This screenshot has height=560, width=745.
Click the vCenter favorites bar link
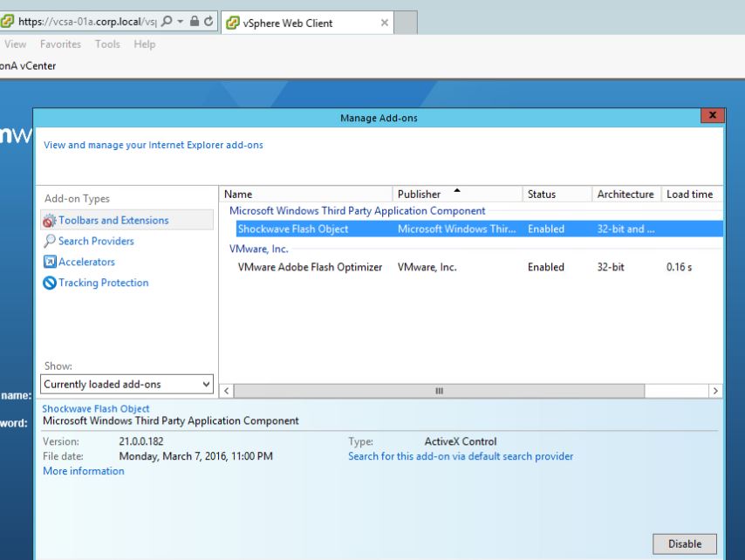tap(28, 66)
